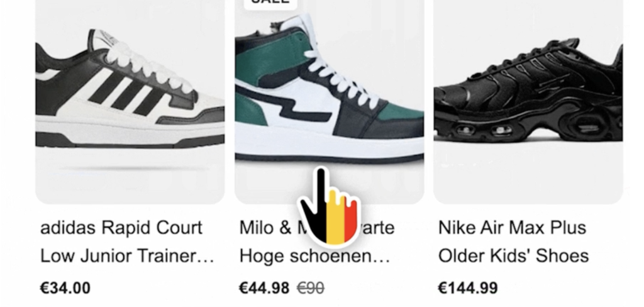The height and width of the screenshot is (307, 644).
Task: Click the three stripes on the adidas shoe
Action: pyautogui.click(x=126, y=94)
